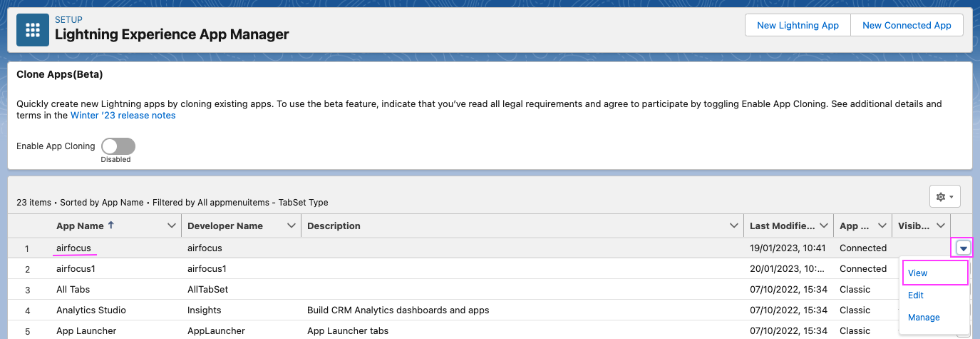Select Manage from the row menu
This screenshot has height=339, width=980.
point(924,318)
